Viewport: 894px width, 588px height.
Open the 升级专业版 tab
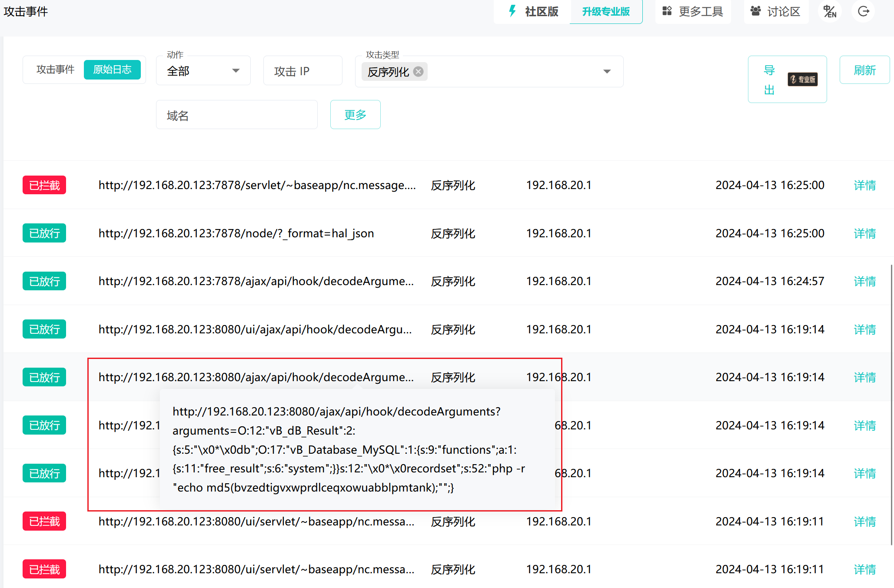point(606,12)
